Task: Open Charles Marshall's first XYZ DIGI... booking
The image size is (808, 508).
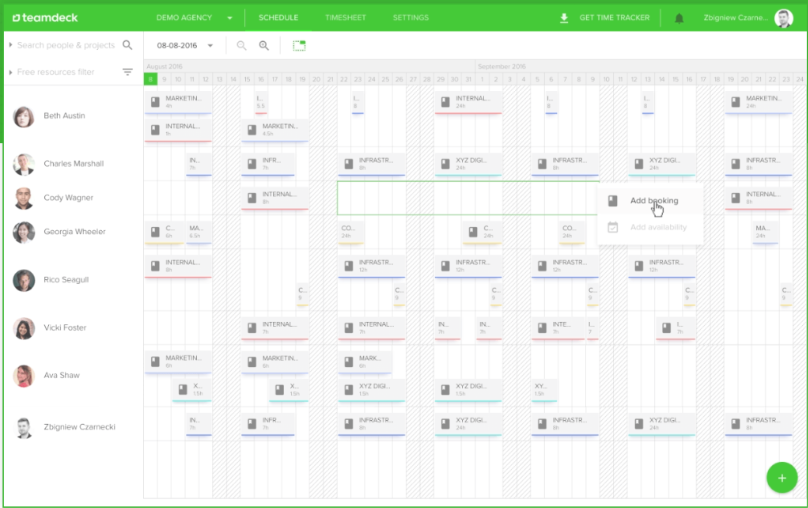Action: click(468, 164)
